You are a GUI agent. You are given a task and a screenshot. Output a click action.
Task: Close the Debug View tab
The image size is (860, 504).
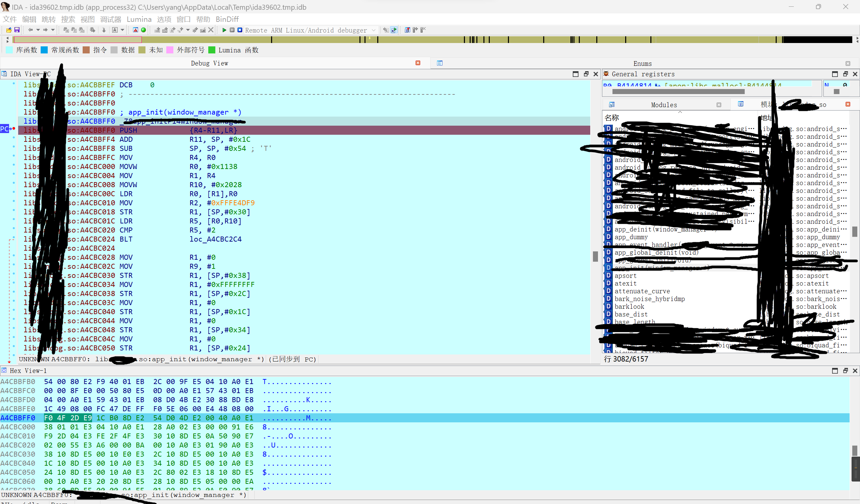coord(418,63)
